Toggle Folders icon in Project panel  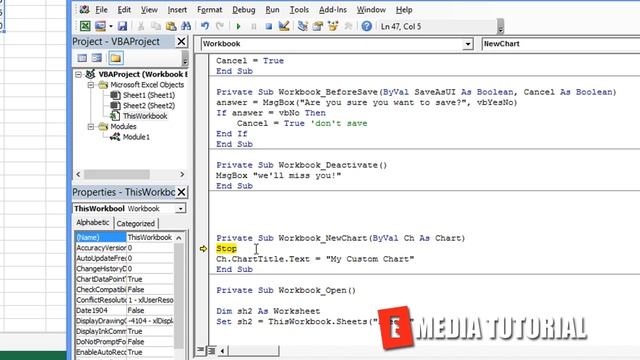click(x=116, y=58)
